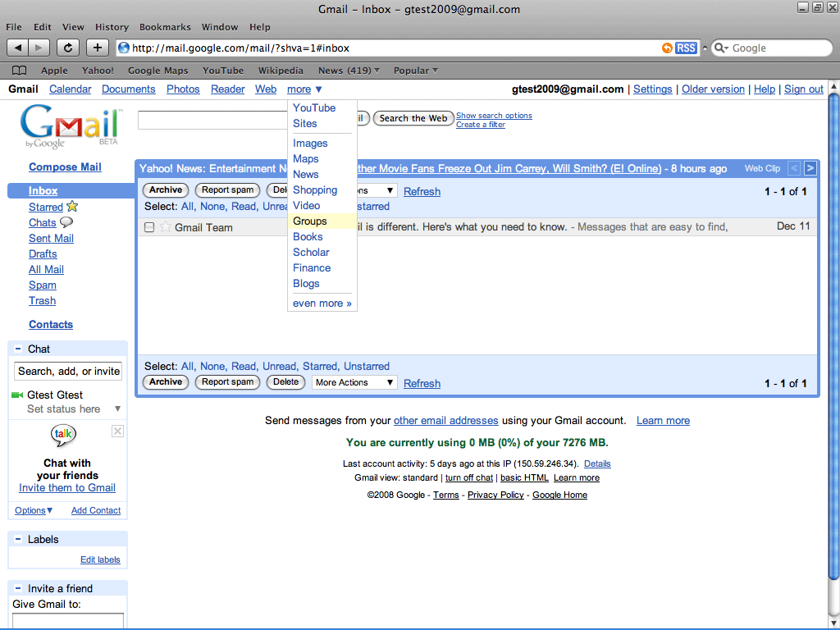840x630 pixels.
Task: Click the yellow star beside Starred
Action: 72,206
